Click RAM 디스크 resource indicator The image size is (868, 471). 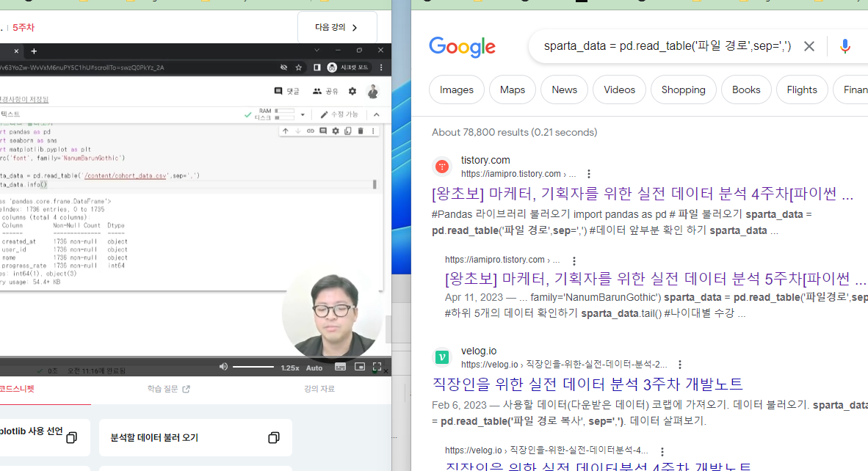click(x=275, y=114)
